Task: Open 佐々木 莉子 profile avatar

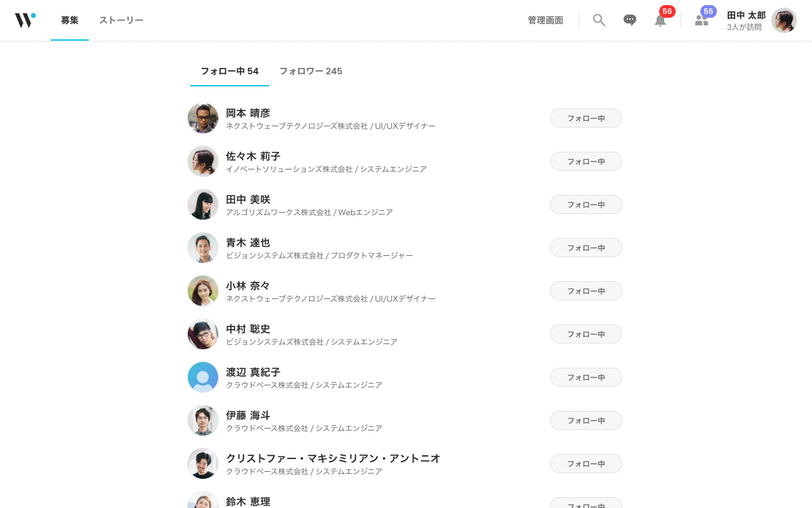Action: click(203, 161)
